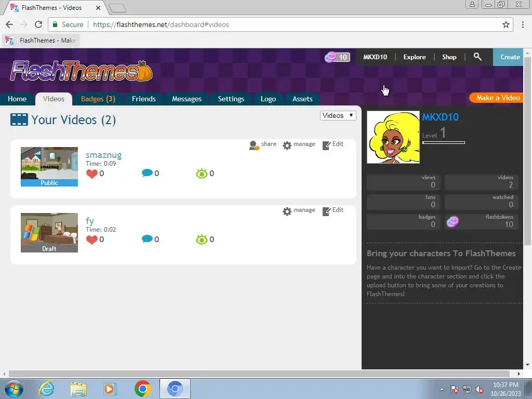Click the manage gear for smaznug video
Viewport: 532px width, 399px height.
pyautogui.click(x=287, y=145)
